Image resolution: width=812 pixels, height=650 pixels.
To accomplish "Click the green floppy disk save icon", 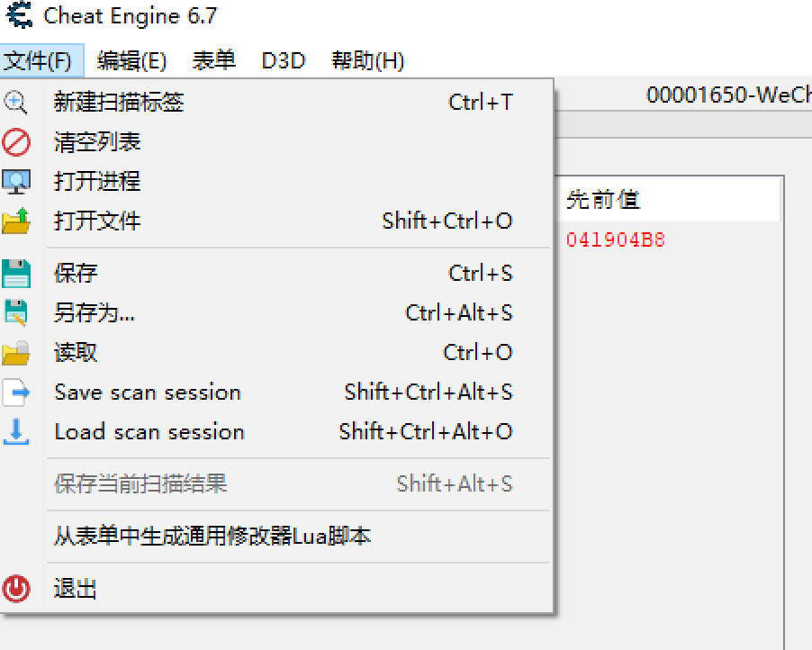I will 16,274.
